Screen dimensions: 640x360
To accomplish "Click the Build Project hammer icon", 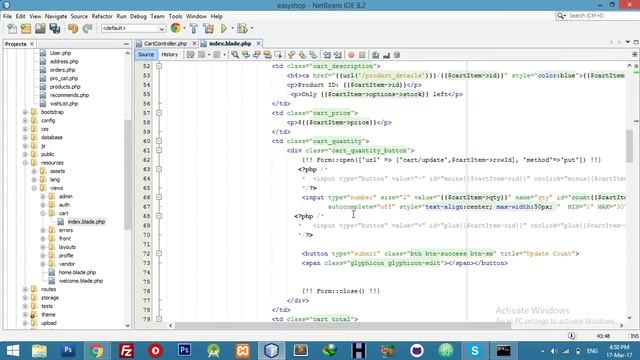I will click(194, 29).
